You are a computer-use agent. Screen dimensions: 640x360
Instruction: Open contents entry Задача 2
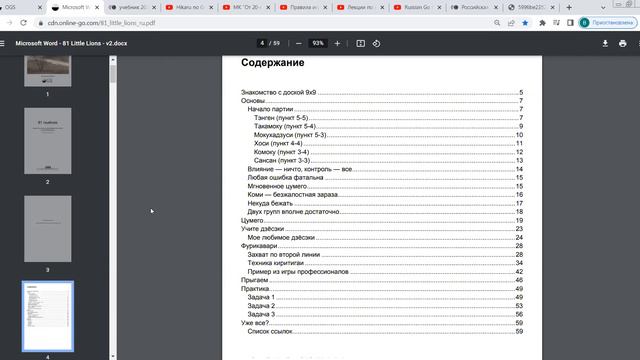(385, 306)
